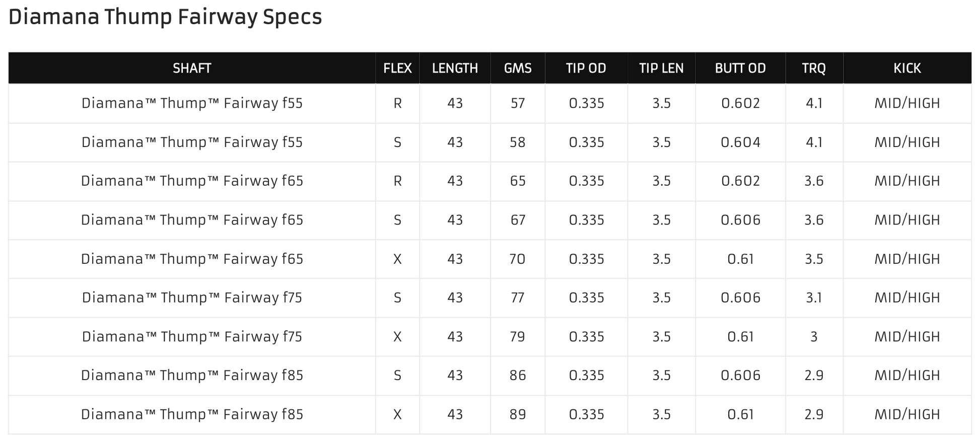Viewport: 980px width, 441px height.
Task: Click the TIP LEN column header
Action: pos(661,68)
